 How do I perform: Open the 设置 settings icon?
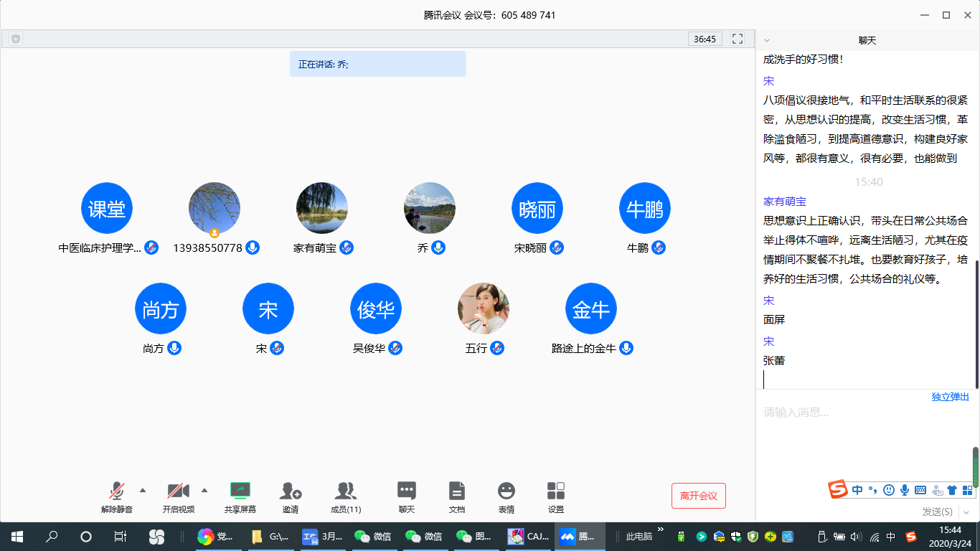[x=555, y=491]
